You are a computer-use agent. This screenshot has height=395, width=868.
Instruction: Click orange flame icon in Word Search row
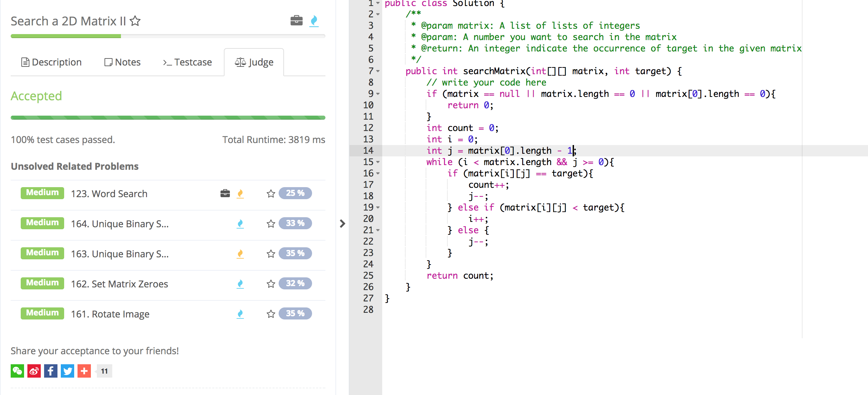240,193
